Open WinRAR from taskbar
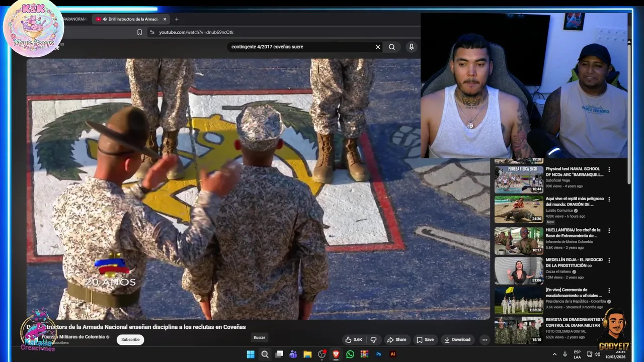Image resolution: width=644 pixels, height=362 pixels. (364, 354)
